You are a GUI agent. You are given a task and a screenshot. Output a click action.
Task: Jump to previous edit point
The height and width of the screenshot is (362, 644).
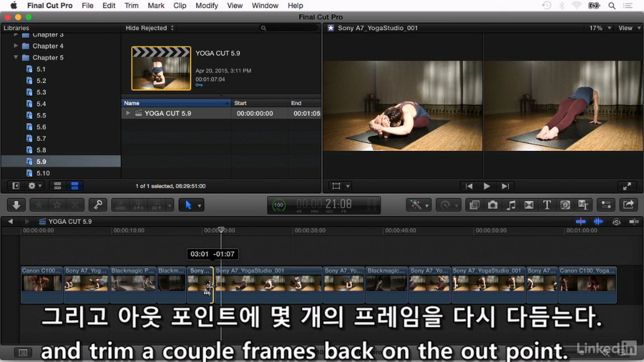point(469,186)
